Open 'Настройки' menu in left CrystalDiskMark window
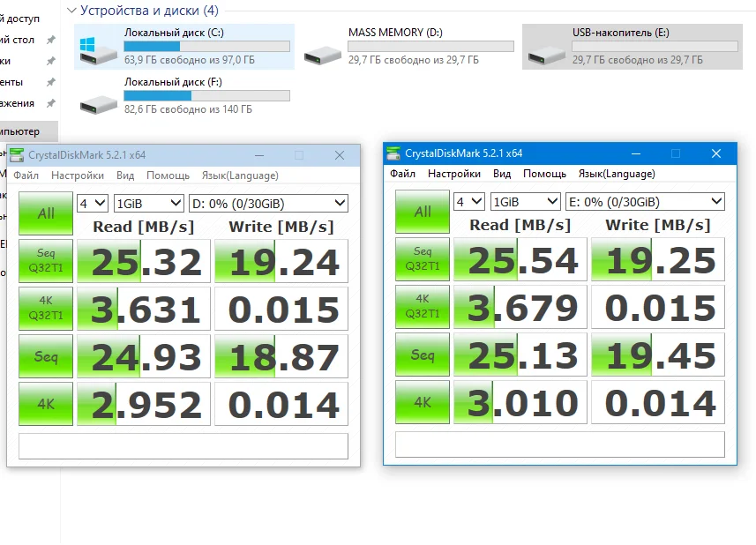Viewport: 756px width, 545px height. (78, 175)
